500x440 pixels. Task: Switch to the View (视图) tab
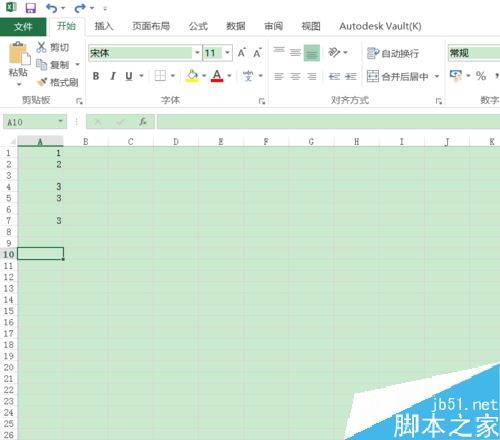click(x=311, y=26)
